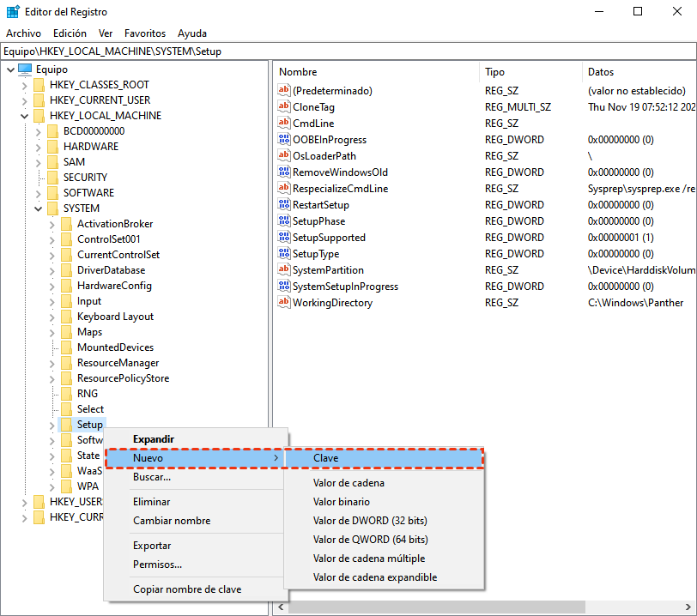Click the binary DWORD icon beside RestartSetup
The width and height of the screenshot is (697, 616).
coord(283,204)
